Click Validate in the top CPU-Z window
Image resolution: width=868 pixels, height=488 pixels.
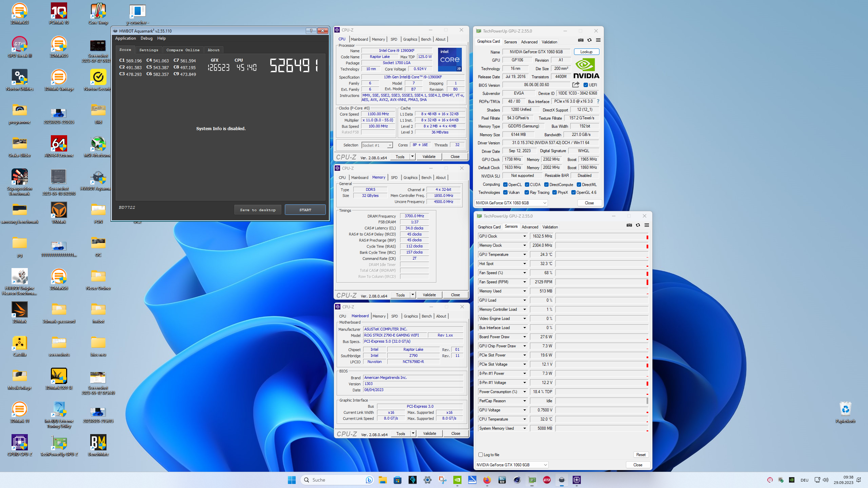click(429, 157)
